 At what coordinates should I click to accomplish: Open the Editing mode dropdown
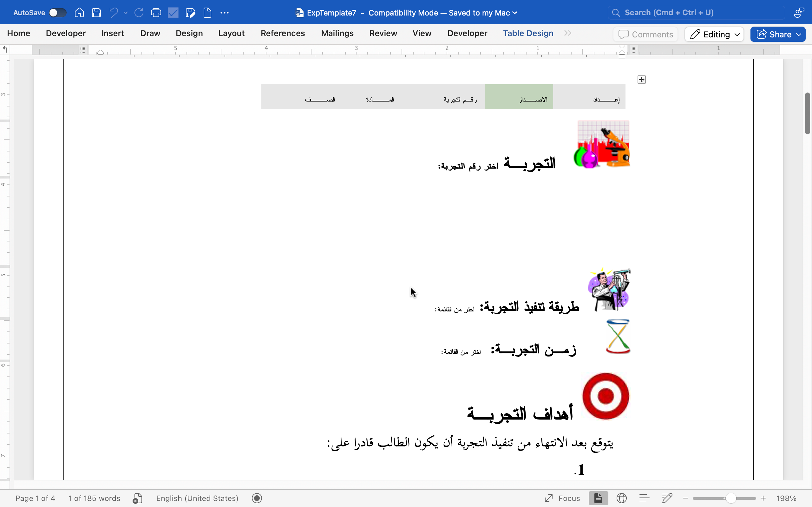[714, 34]
